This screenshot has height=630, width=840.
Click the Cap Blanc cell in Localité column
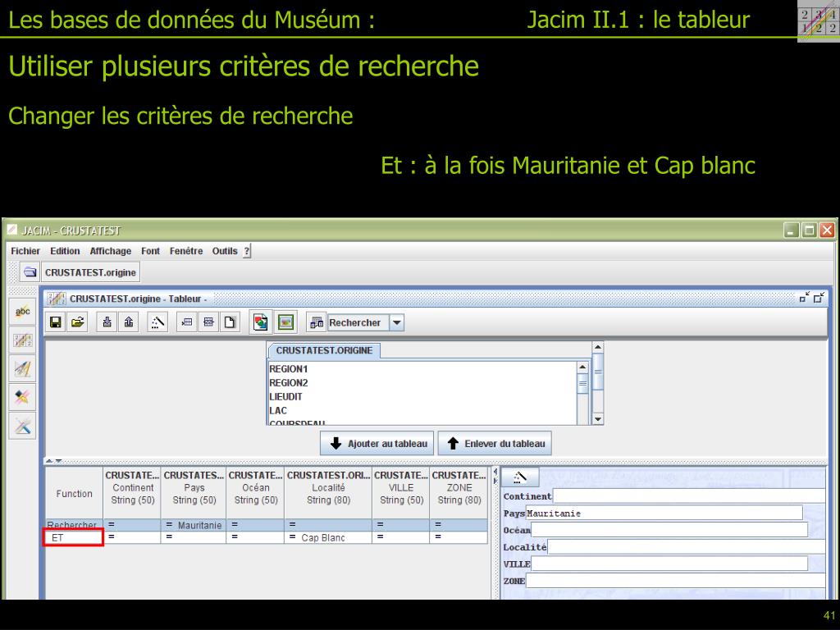[x=328, y=537]
